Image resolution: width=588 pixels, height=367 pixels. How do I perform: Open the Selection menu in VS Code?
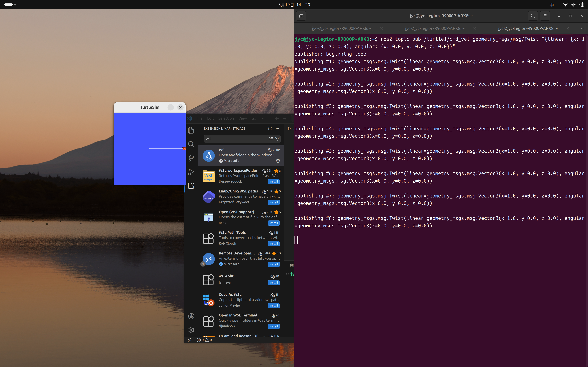click(x=226, y=118)
